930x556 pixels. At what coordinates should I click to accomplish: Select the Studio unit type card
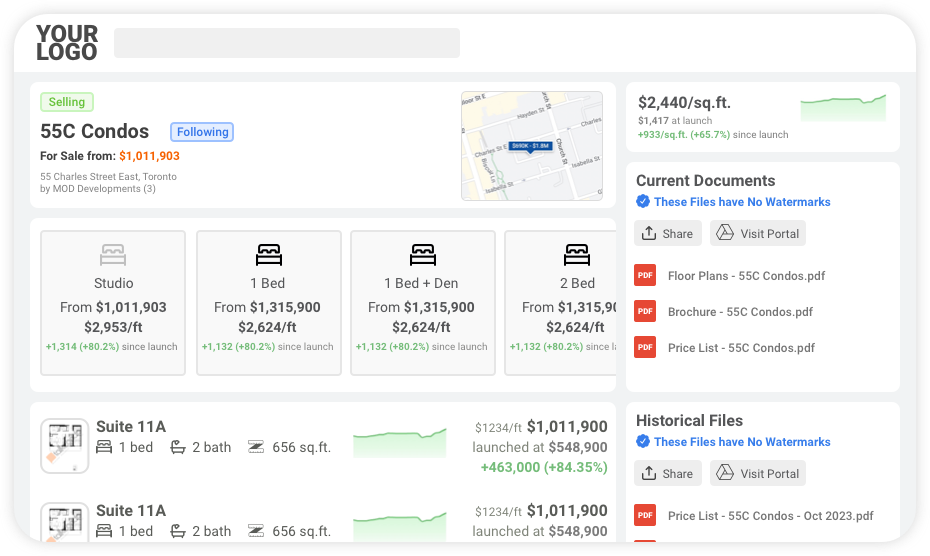coord(113,303)
